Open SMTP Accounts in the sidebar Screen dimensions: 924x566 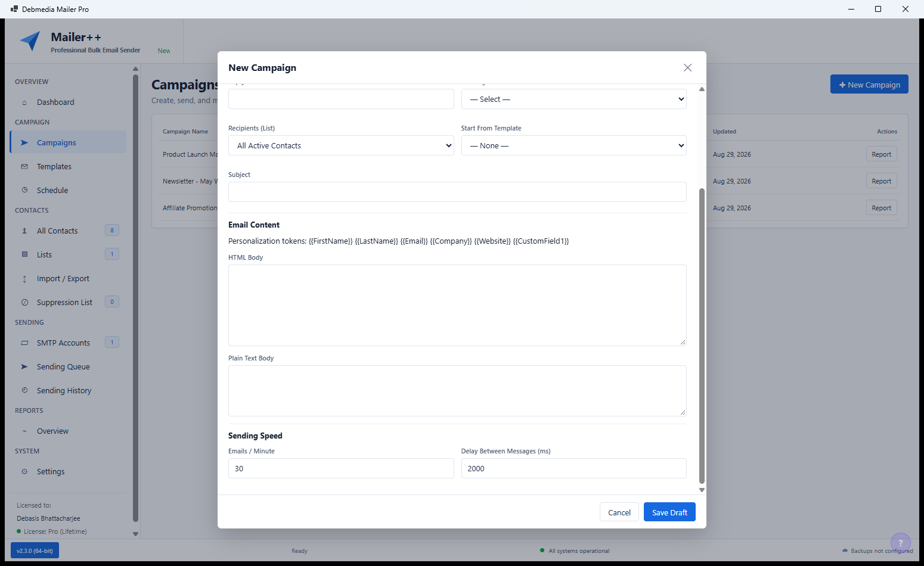68,343
